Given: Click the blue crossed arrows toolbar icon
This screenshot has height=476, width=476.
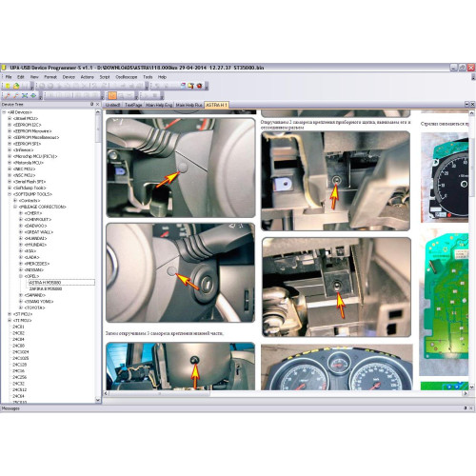Looking at the screenshot, I should click(25, 95).
